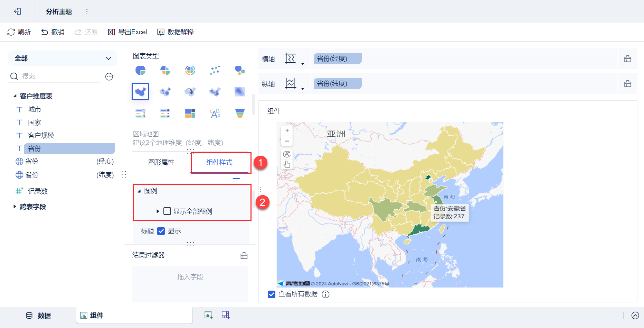The height and width of the screenshot is (328, 644).
Task: Choose the point map chart icon
Action: (x=165, y=92)
